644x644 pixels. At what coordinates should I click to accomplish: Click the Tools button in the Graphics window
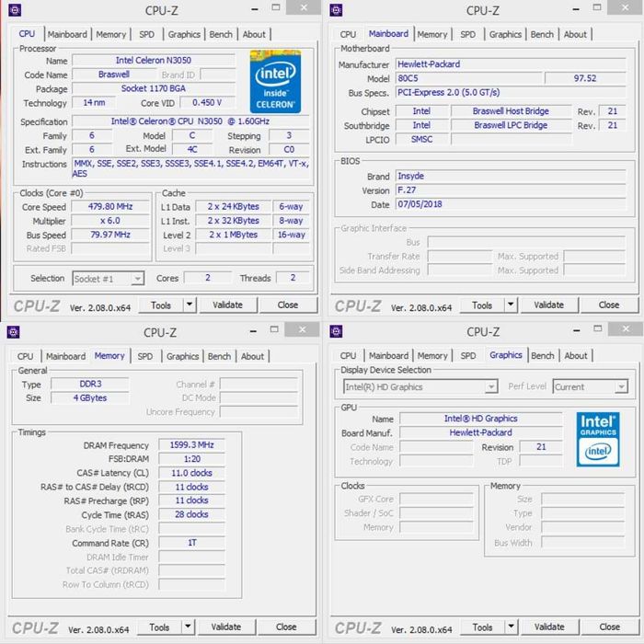pyautogui.click(x=482, y=627)
